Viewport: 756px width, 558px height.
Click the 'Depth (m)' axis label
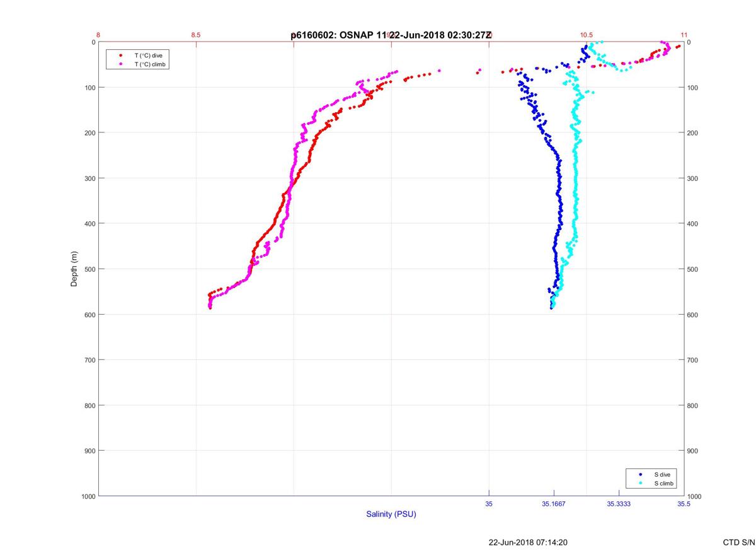coord(74,269)
